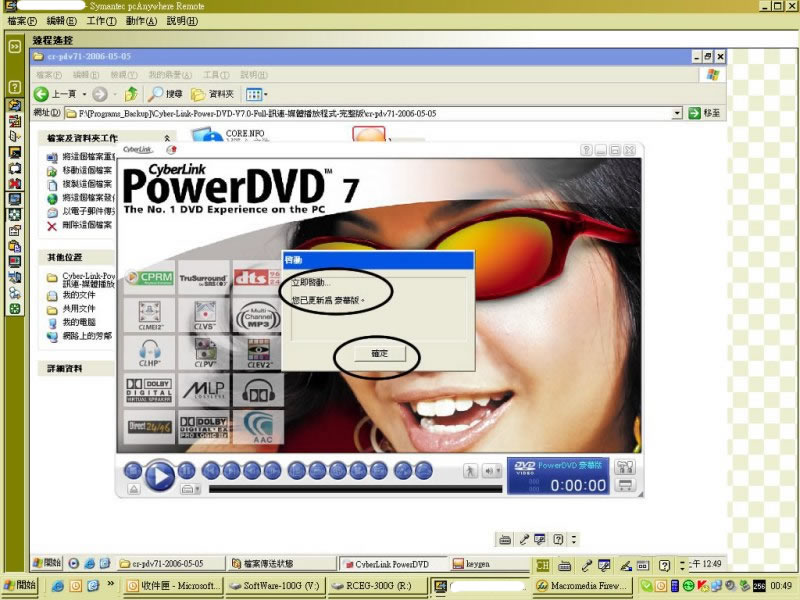The image size is (800, 600).
Task: Open pcAnywhere 動作(A) menu
Action: 141,21
